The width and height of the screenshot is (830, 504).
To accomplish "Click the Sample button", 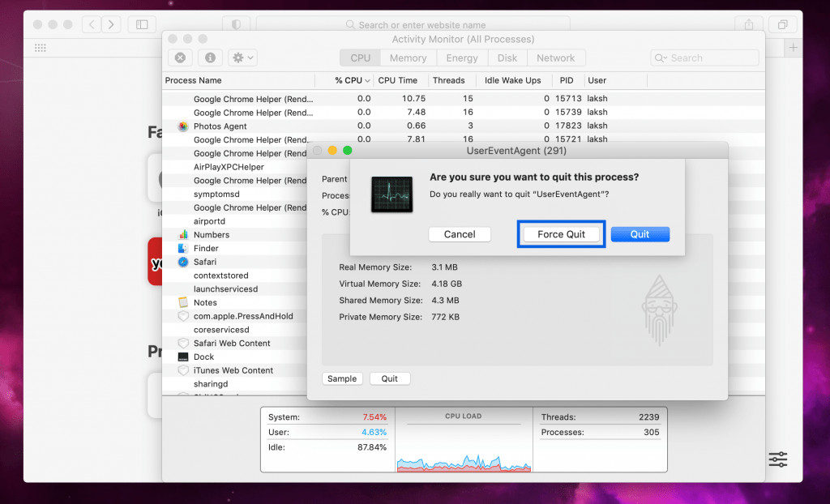I will coord(342,378).
